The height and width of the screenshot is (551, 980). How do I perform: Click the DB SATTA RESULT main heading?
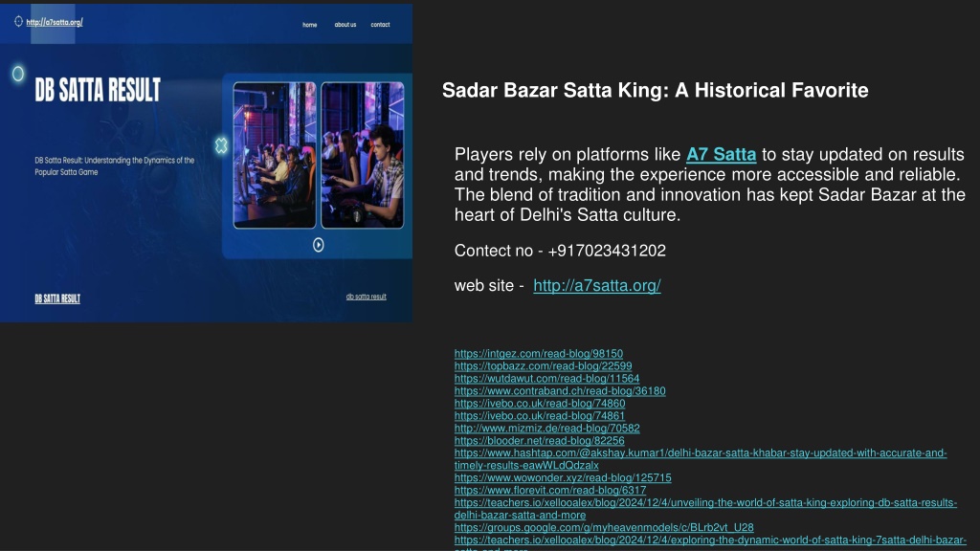coord(98,91)
